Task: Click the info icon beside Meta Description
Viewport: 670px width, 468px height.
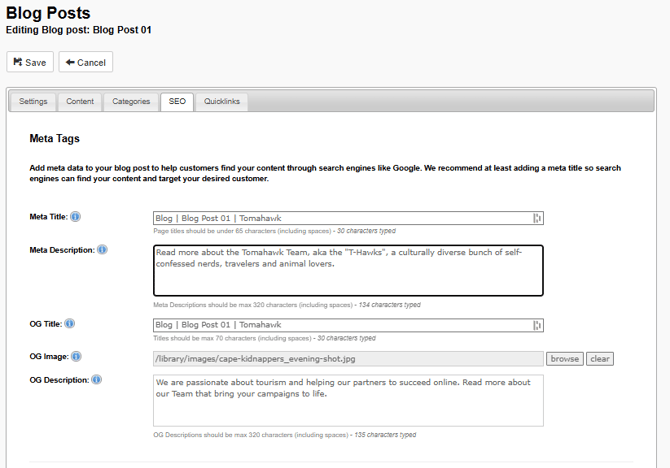Action: [102, 250]
